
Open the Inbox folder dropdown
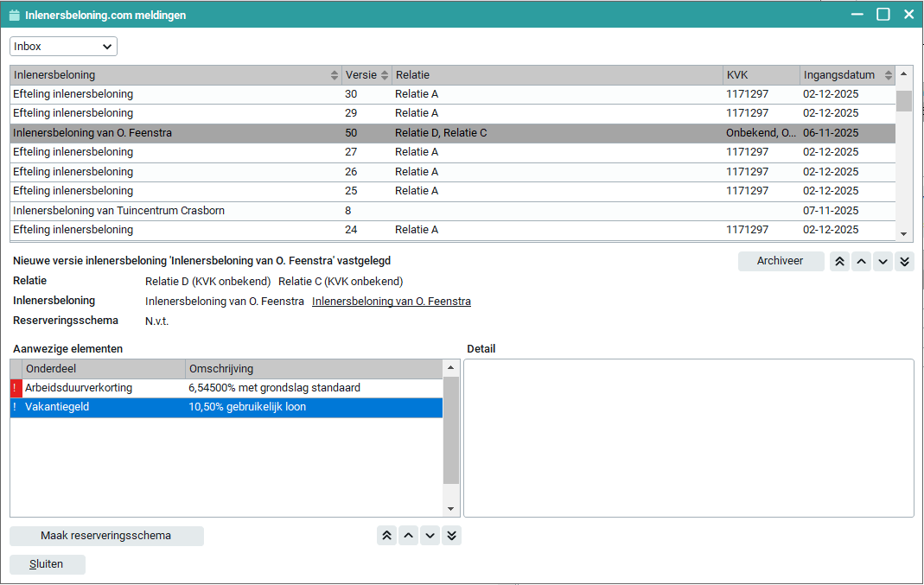point(63,47)
